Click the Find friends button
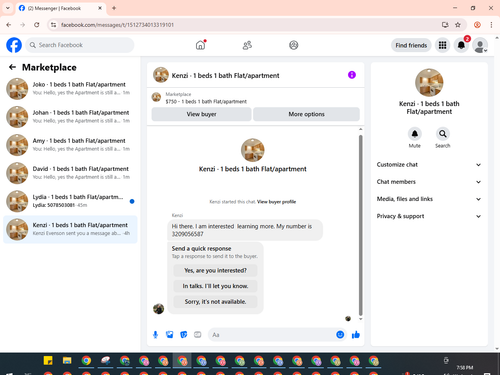500x375 pixels. coord(411,45)
